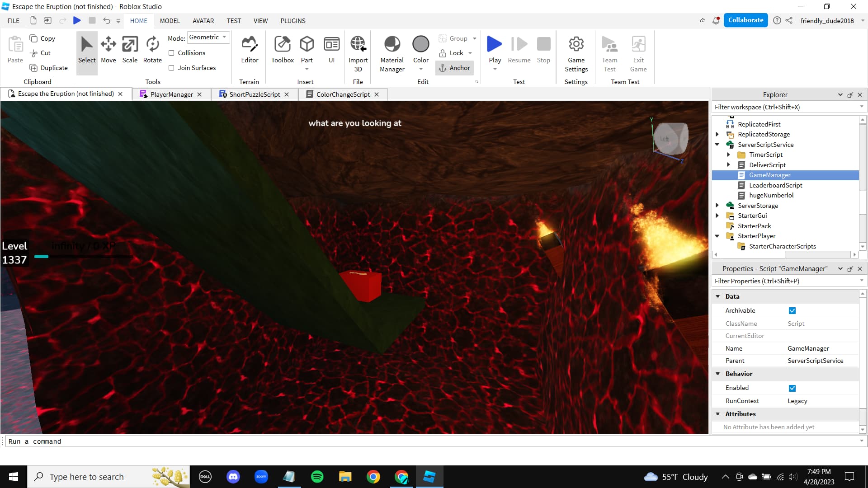Collapse the ServerScriptService tree item
Screen dimensions: 868x488
(718, 145)
